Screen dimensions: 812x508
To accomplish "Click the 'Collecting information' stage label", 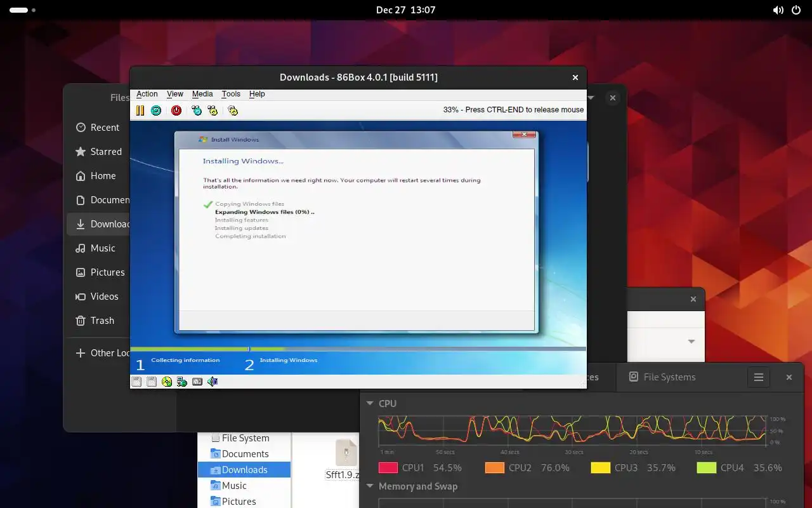I will 185,360.
